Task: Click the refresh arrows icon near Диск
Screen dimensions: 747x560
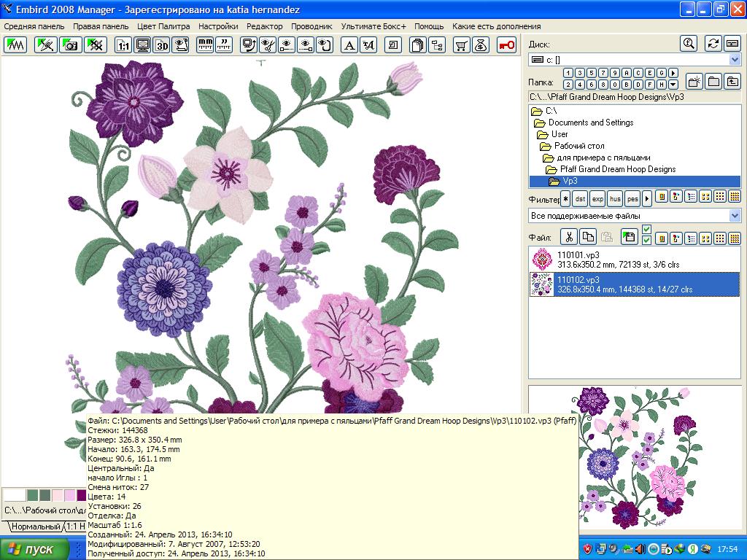Action: (x=713, y=44)
